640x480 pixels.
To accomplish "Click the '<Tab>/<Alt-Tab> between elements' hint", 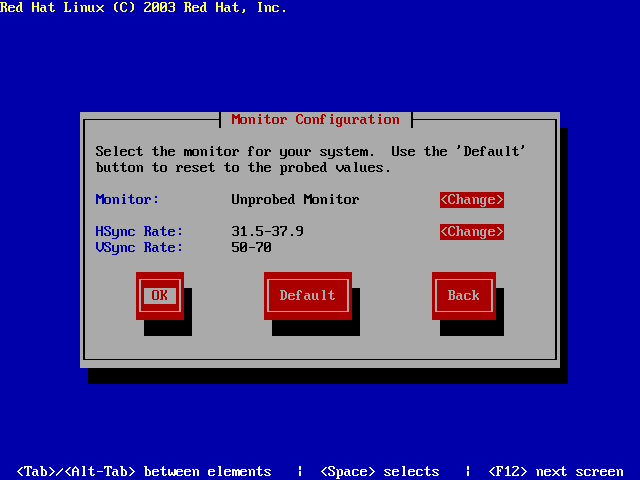I will point(144,472).
